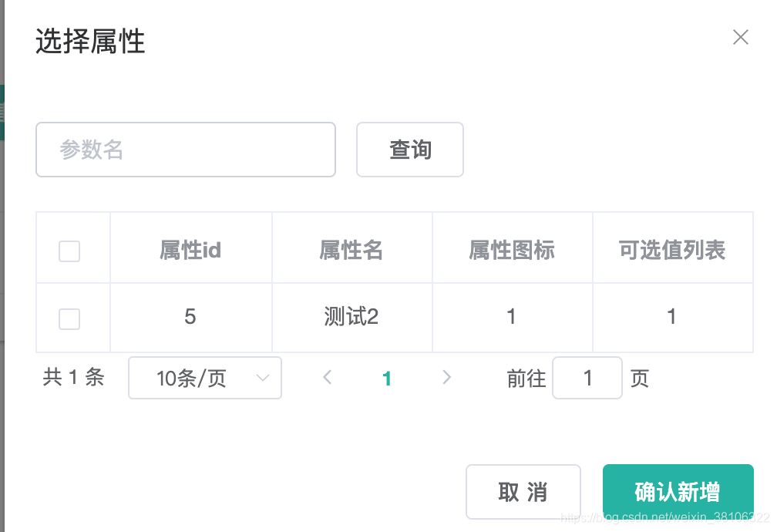Click the 查询 query button
The image size is (777, 532).
tap(409, 150)
